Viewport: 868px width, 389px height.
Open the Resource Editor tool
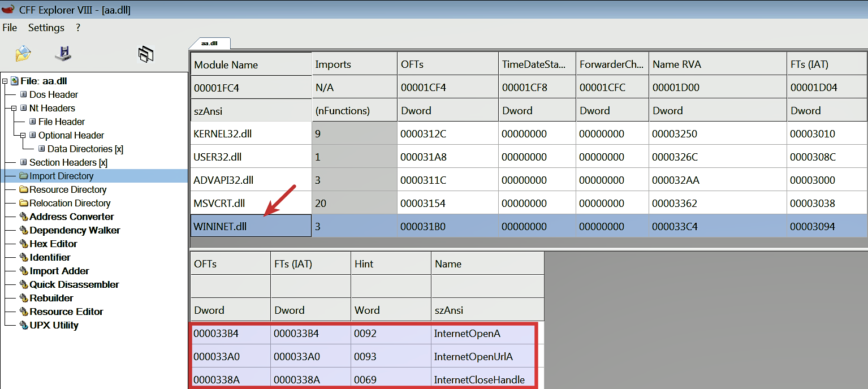[x=66, y=312]
